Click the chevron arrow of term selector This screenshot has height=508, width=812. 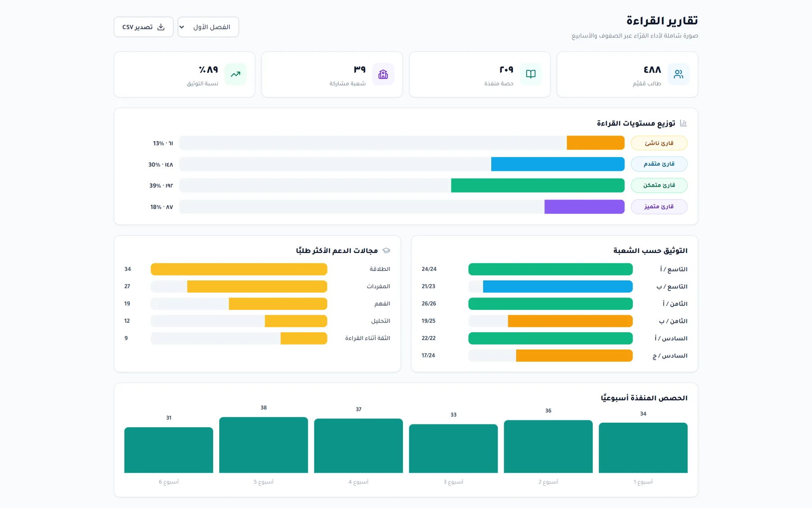point(182,27)
